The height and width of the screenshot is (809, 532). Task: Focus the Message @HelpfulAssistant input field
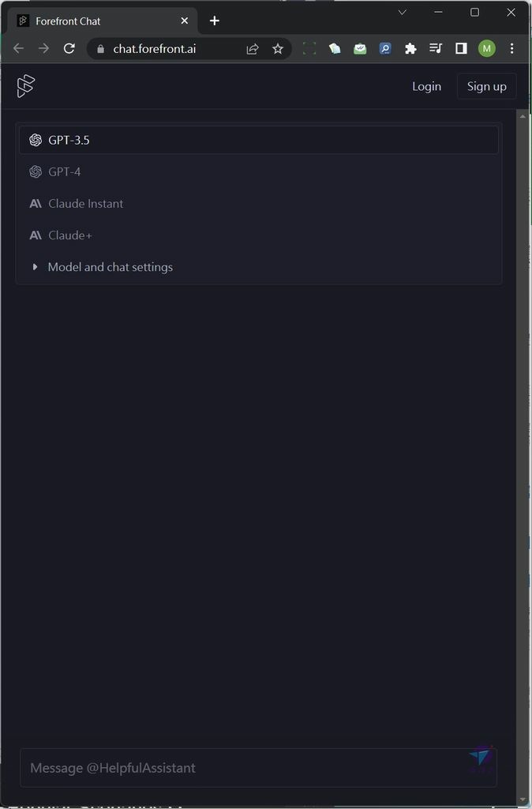245,768
